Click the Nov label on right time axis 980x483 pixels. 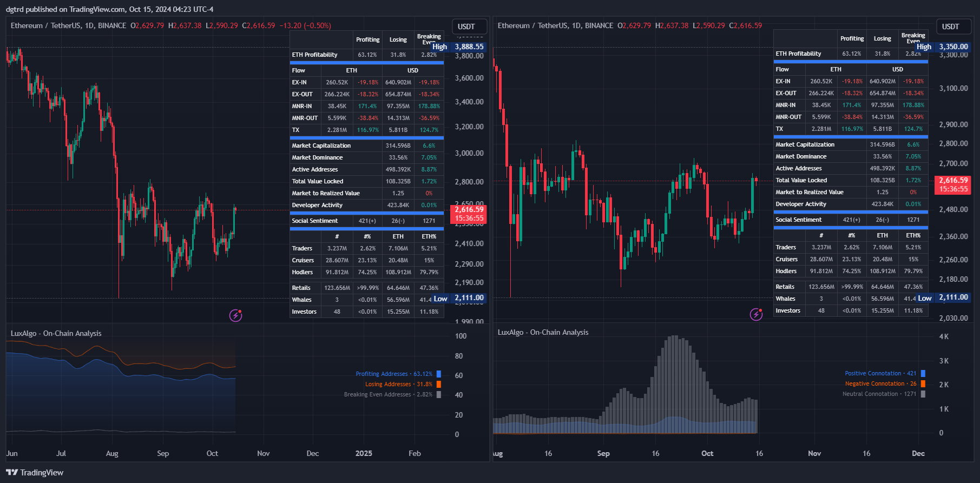pos(814,453)
